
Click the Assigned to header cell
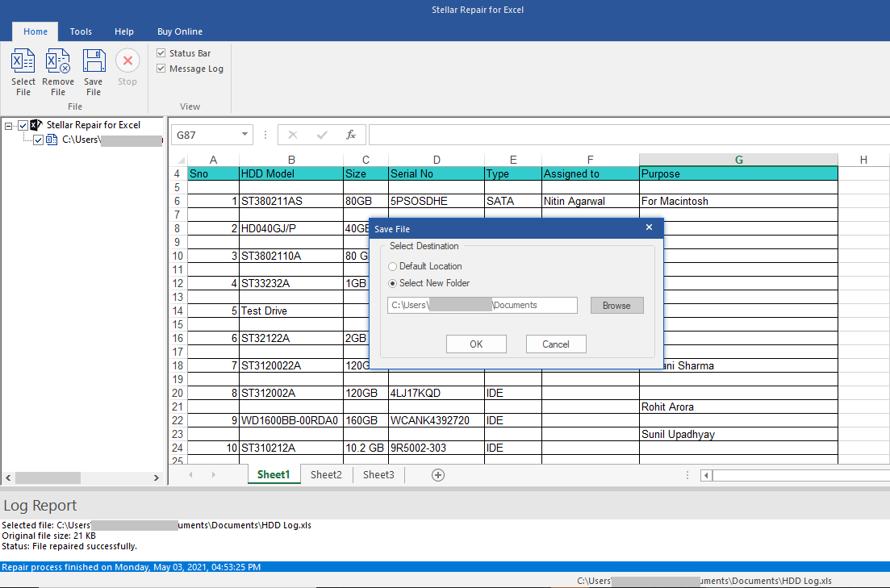591,173
